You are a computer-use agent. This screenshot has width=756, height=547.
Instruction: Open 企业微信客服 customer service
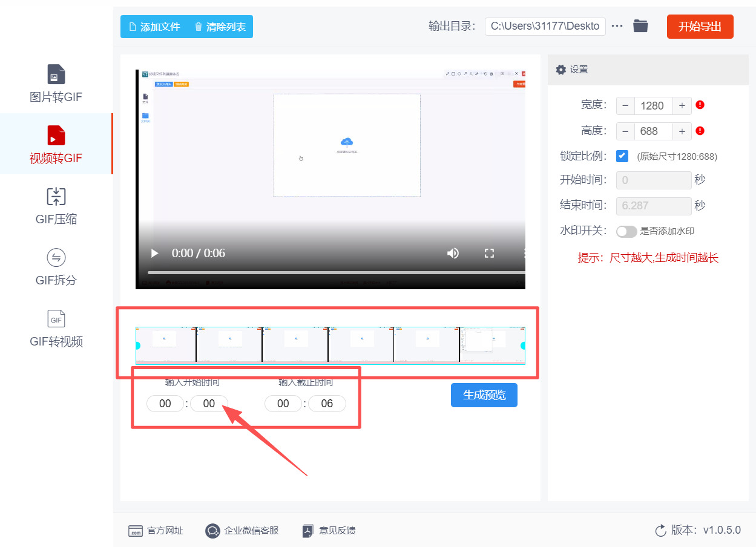click(242, 531)
